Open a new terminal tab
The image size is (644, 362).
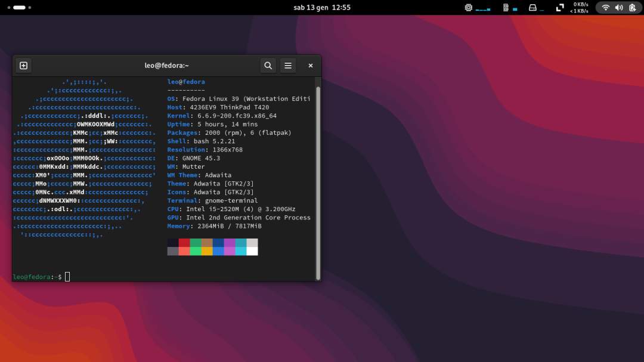point(23,66)
